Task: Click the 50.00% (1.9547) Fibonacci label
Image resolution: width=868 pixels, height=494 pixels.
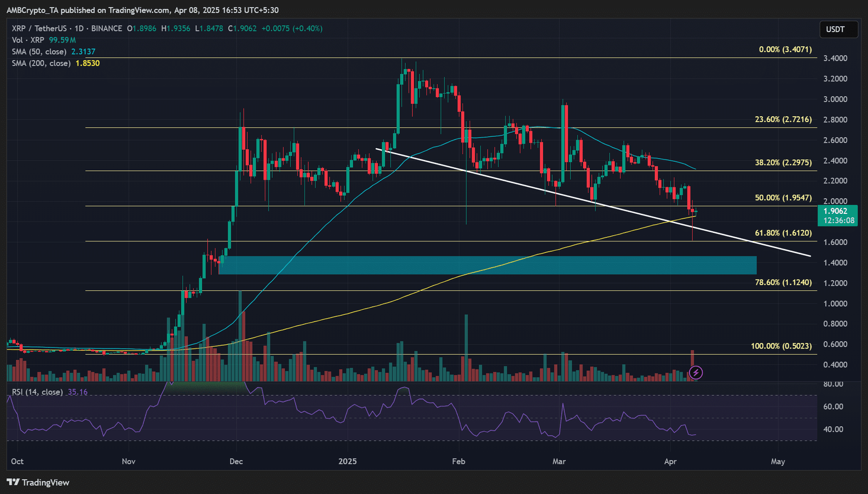Action: [783, 198]
